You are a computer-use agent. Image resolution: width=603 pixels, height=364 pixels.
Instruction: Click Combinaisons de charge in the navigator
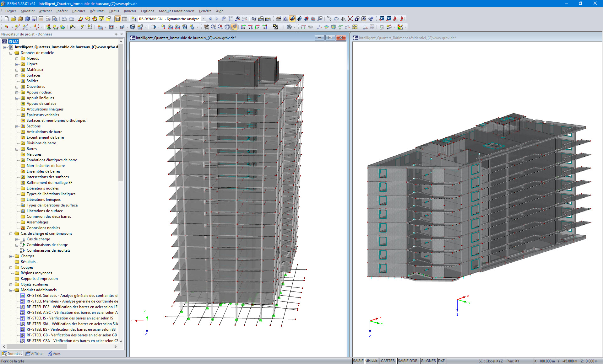tap(47, 245)
